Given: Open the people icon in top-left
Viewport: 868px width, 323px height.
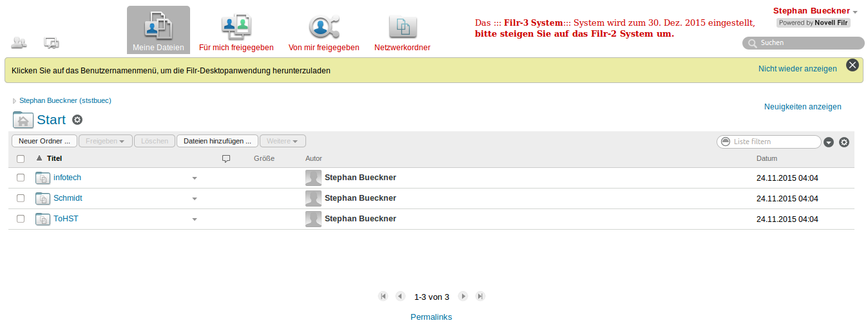Looking at the screenshot, I should click(19, 43).
